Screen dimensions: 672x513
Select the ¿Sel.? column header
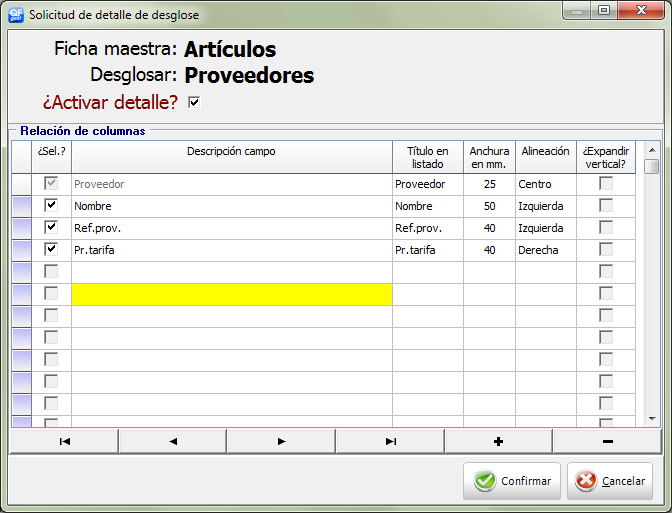[51, 157]
